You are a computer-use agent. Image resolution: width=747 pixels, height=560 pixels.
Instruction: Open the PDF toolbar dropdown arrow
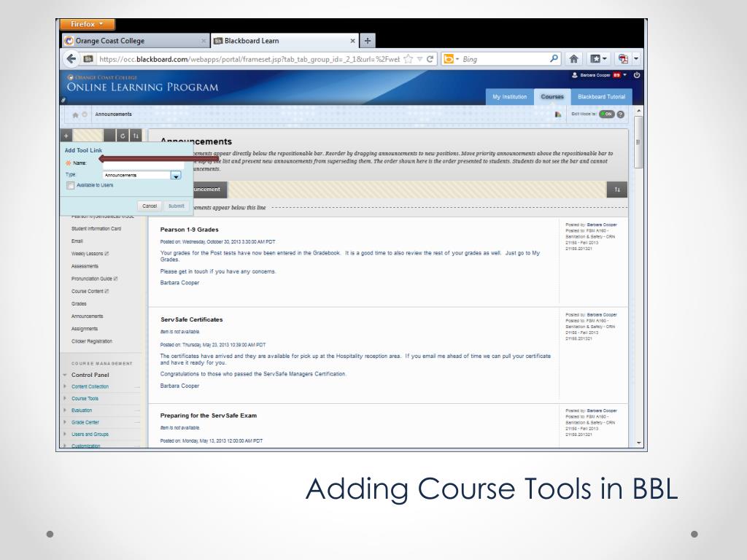tap(636, 59)
